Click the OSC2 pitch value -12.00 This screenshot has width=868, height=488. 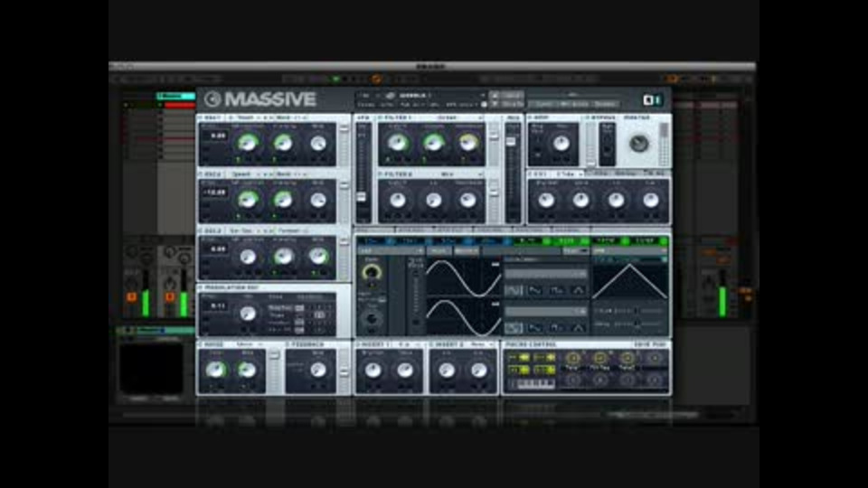coord(215,192)
